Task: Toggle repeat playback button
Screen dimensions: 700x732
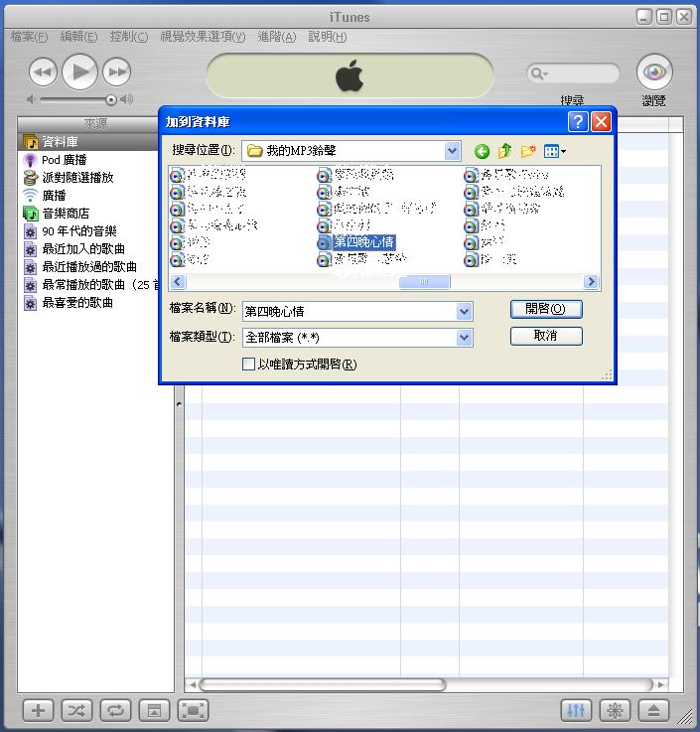Action: coord(115,710)
